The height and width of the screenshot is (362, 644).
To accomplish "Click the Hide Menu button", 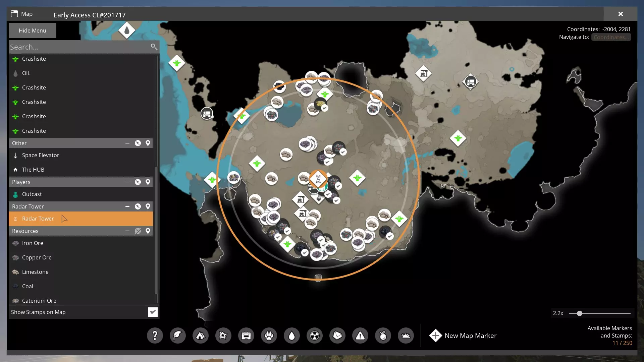I will tap(32, 31).
